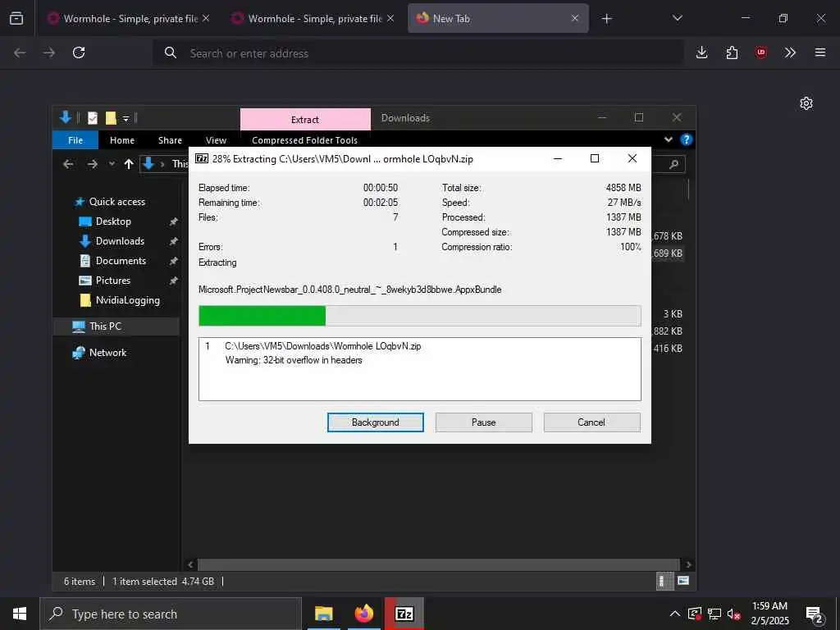Click New folder icon in quick access toolbar
Screen dimensions: 840x630
pyautogui.click(x=111, y=118)
